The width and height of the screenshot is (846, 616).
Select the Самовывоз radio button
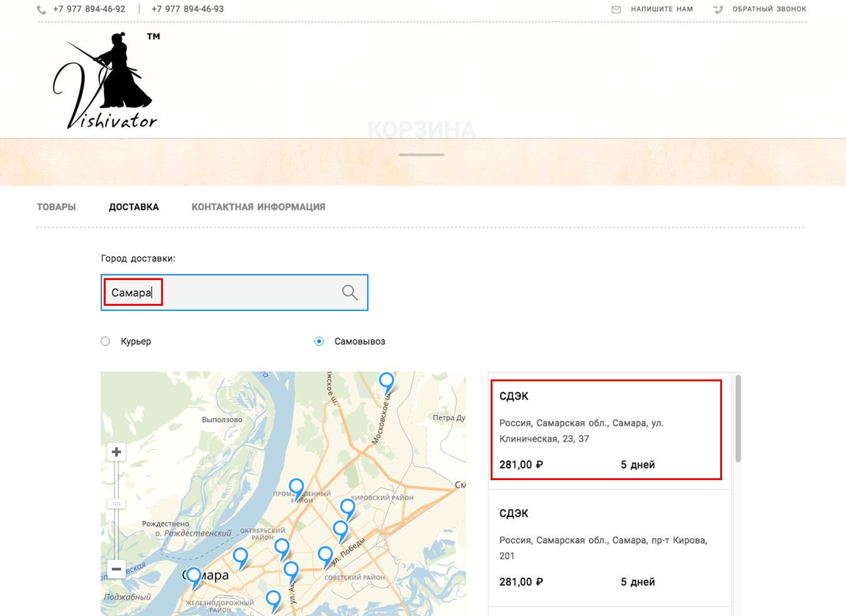tap(320, 341)
